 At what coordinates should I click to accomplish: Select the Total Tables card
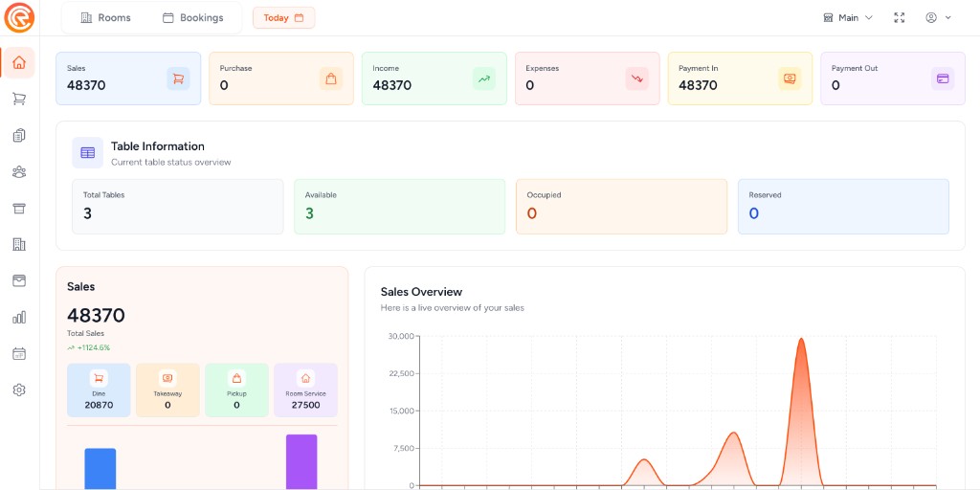pos(177,207)
